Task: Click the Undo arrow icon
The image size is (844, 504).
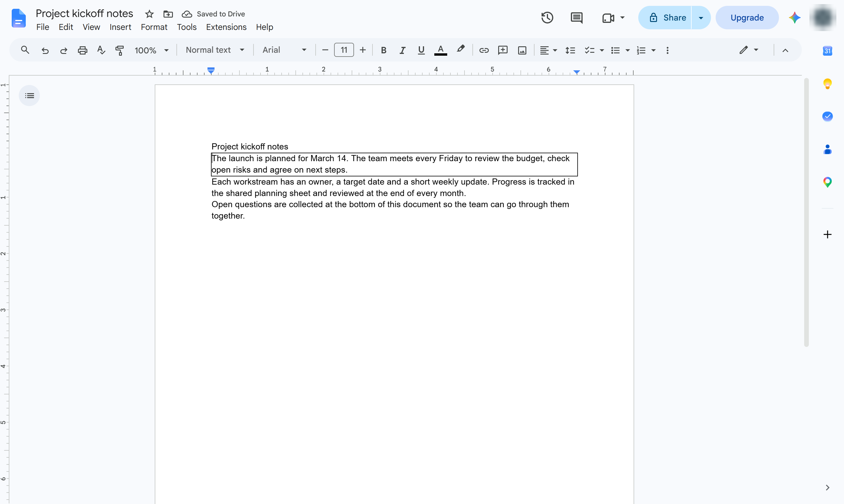Action: tap(45, 50)
